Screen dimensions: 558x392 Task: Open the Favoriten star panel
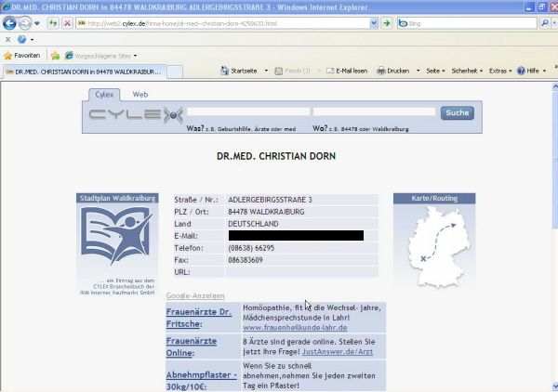click(x=21, y=56)
